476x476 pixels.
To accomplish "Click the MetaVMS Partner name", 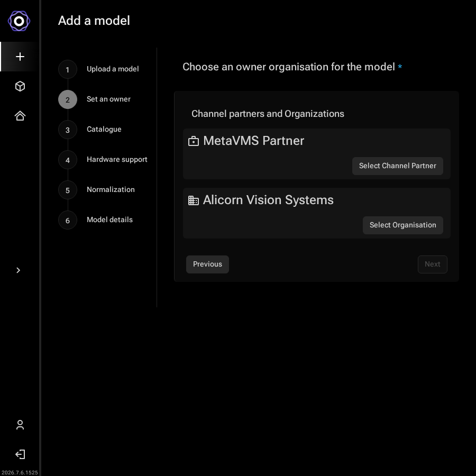I will pyautogui.click(x=253, y=141).
